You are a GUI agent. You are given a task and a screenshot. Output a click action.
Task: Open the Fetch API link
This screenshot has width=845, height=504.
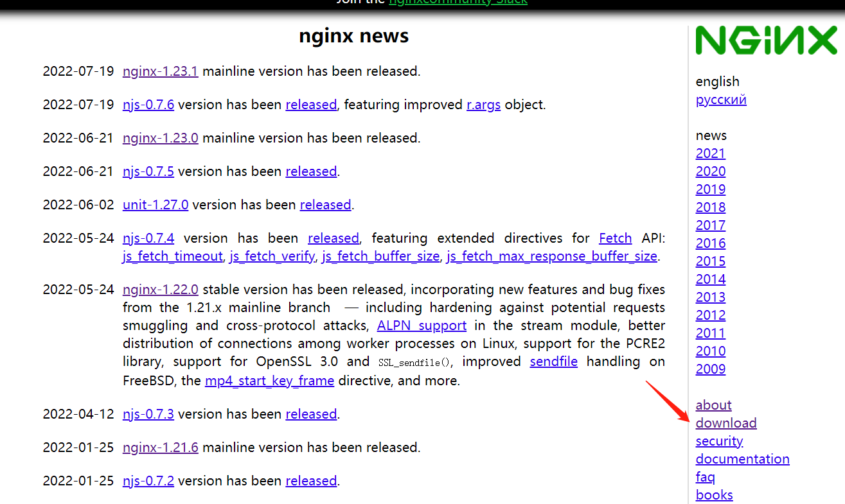(x=615, y=238)
